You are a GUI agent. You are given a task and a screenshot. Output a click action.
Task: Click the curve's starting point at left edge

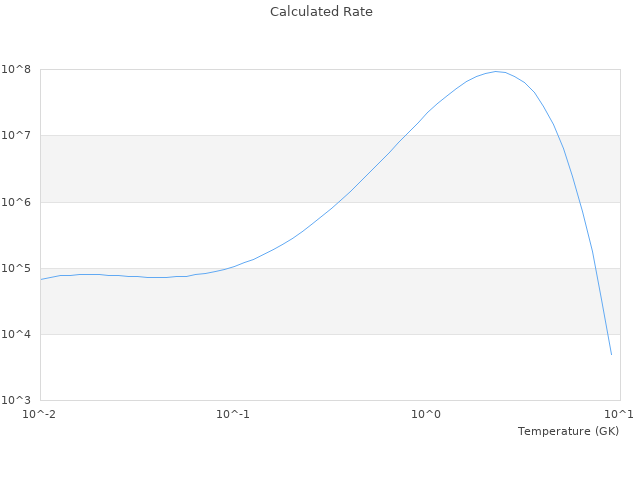pyautogui.click(x=41, y=279)
